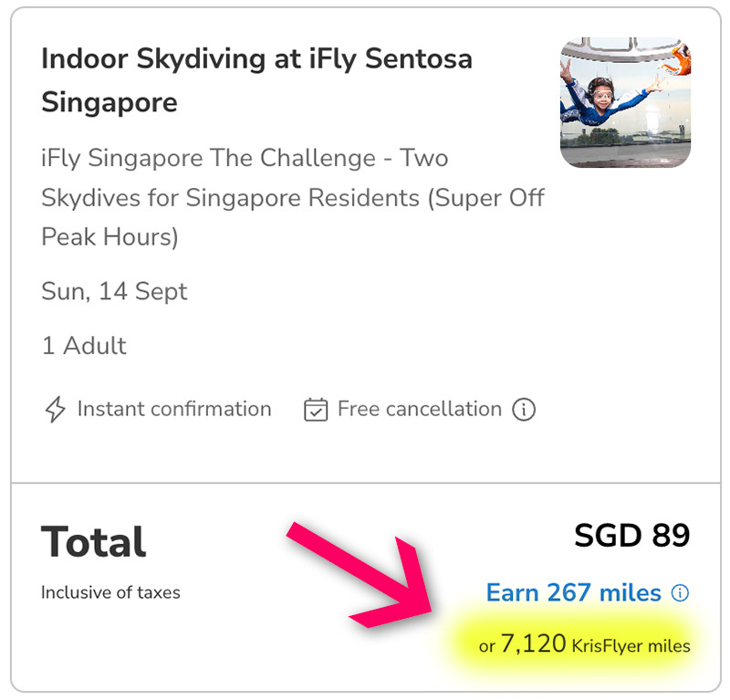Click the Earn 267 miles link

[x=573, y=593]
